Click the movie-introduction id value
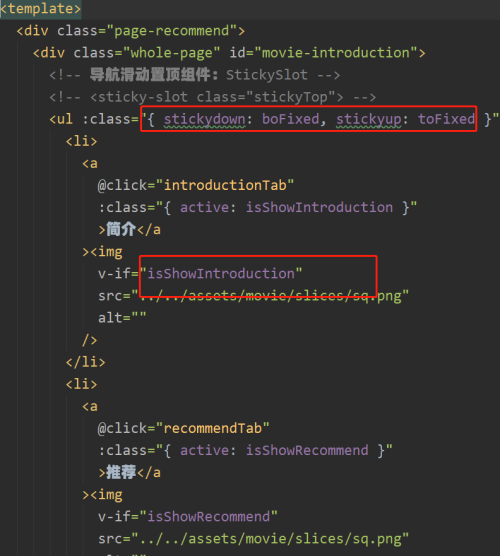Viewport: 500px width, 556px height. click(x=335, y=53)
